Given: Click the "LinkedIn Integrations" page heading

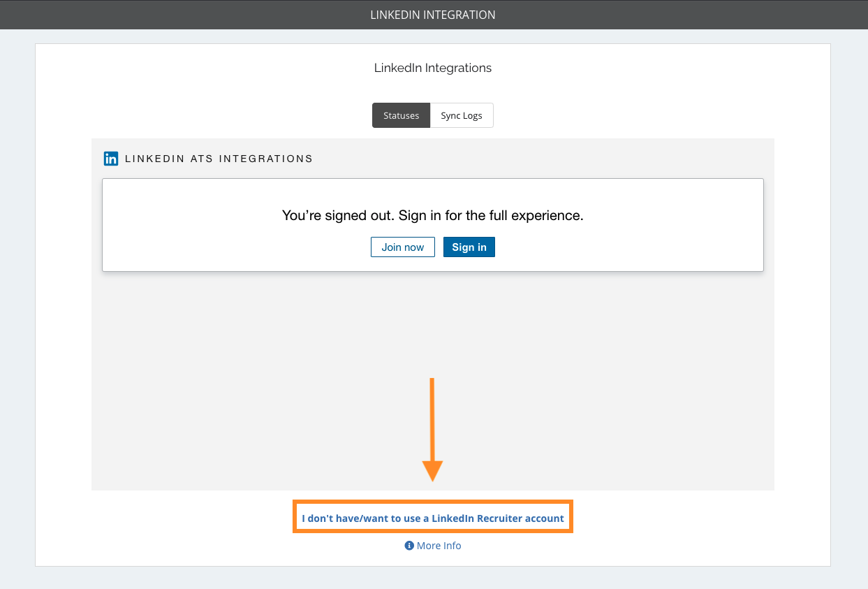Looking at the screenshot, I should (x=433, y=68).
